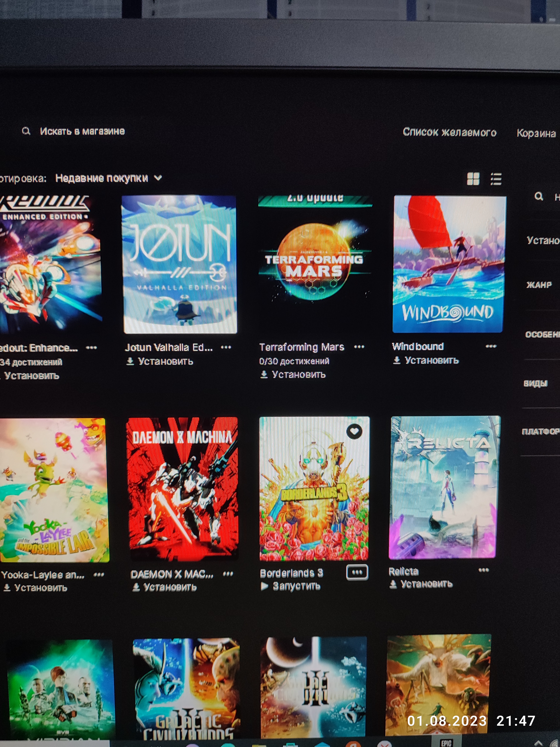This screenshot has height=747, width=560.
Task: Click the 'Borderlands 3' title text
Action: pyautogui.click(x=292, y=573)
